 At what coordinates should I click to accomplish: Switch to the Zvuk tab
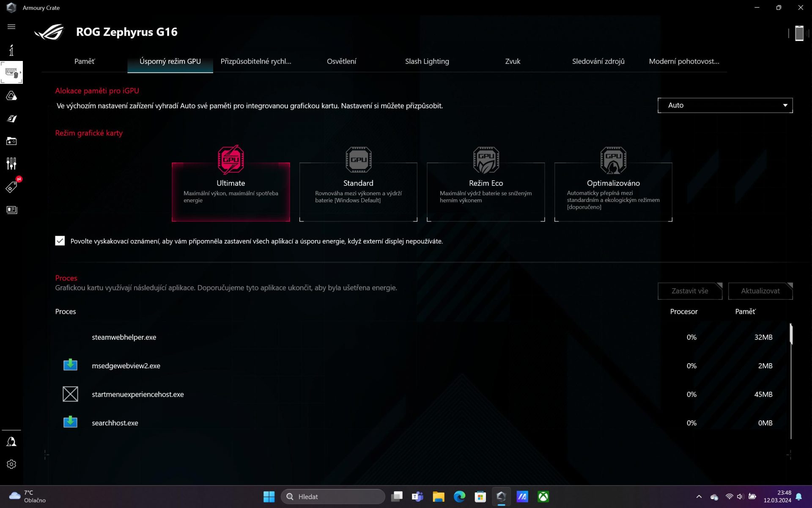[x=513, y=61]
